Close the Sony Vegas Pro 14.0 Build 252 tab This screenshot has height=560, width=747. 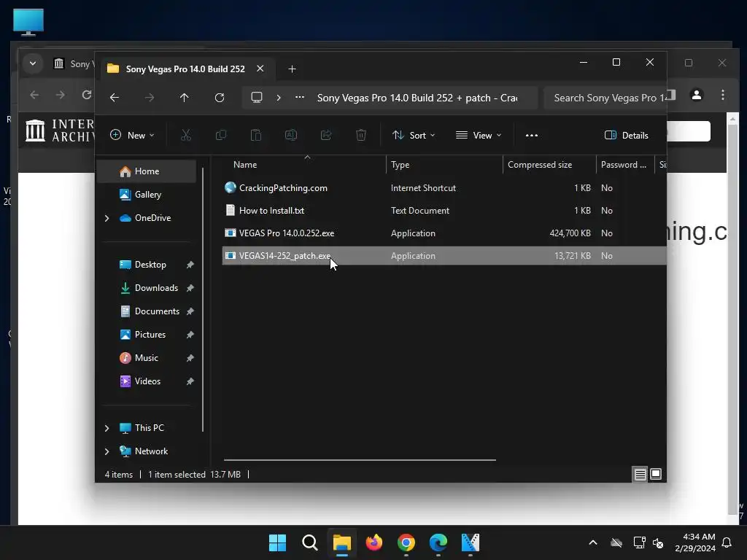pyautogui.click(x=260, y=69)
